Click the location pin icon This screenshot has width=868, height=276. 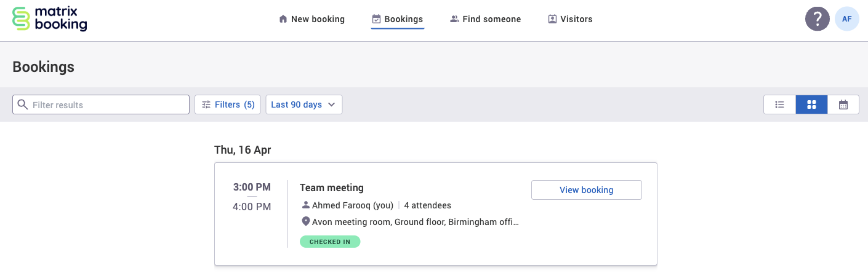(305, 221)
